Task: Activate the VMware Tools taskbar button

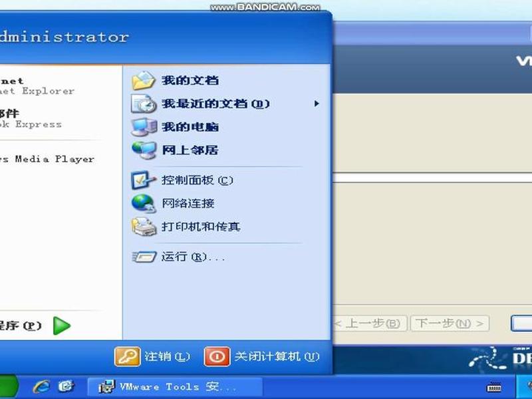Action: 176,387
